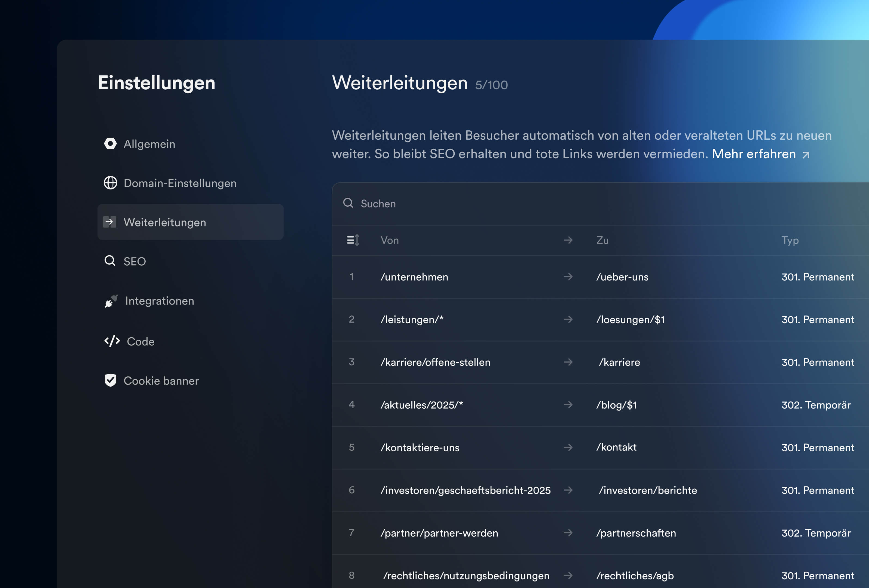Click the /ueber-uns target path

coord(622,277)
